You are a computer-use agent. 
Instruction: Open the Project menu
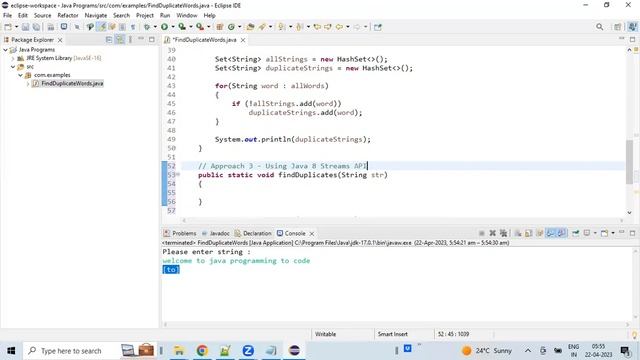click(144, 15)
